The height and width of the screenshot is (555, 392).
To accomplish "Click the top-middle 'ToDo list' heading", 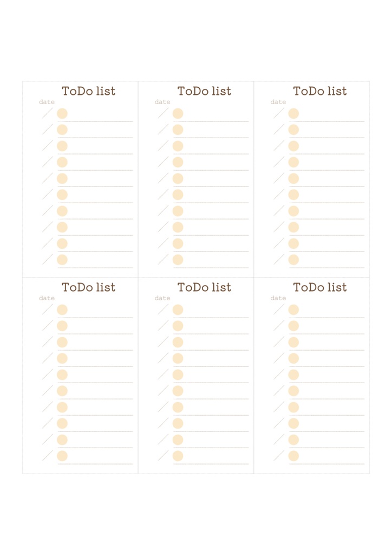I will click(204, 91).
